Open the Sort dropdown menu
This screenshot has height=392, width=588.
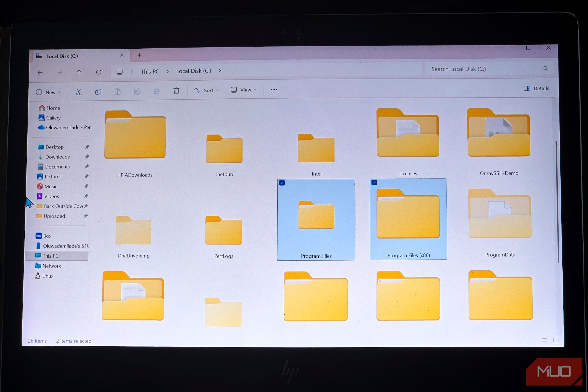click(x=207, y=90)
